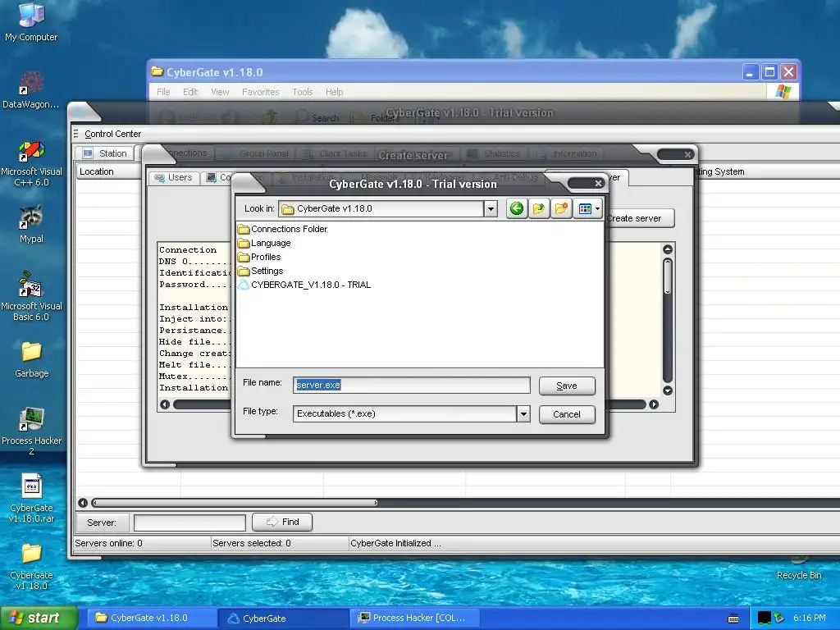Switch to CyberGate v1.18.0 taskbar folder
This screenshot has width=840, height=630.
coord(151,618)
